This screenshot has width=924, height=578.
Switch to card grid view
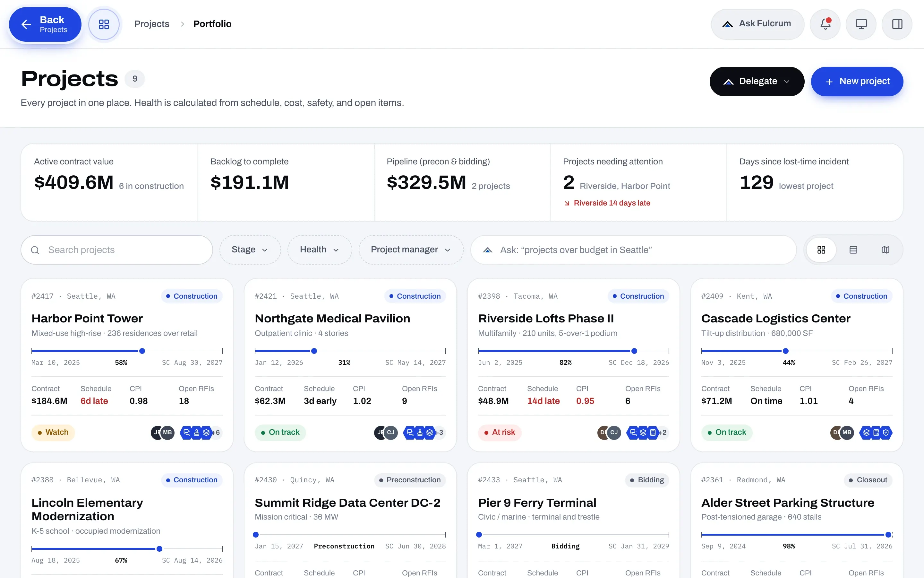coord(821,250)
